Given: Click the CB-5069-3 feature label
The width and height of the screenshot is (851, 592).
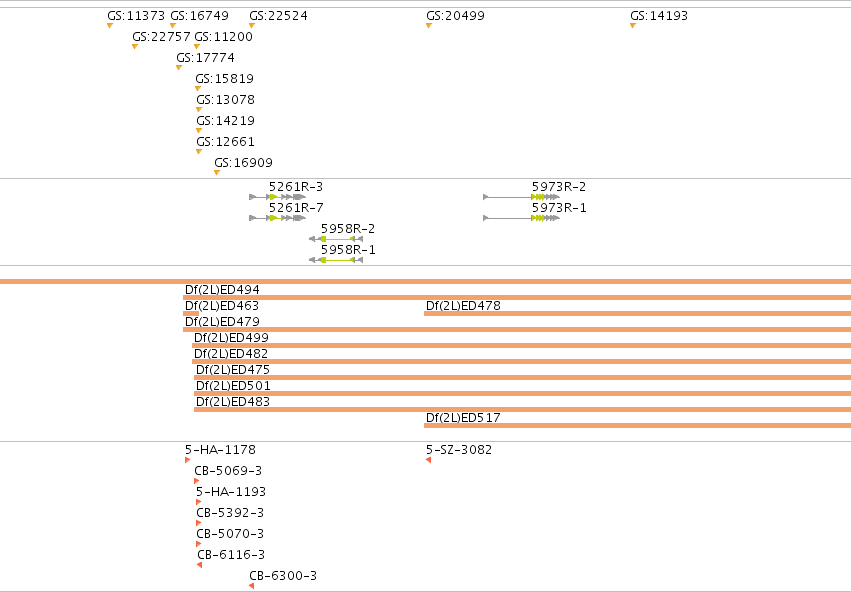Looking at the screenshot, I should (228, 471).
